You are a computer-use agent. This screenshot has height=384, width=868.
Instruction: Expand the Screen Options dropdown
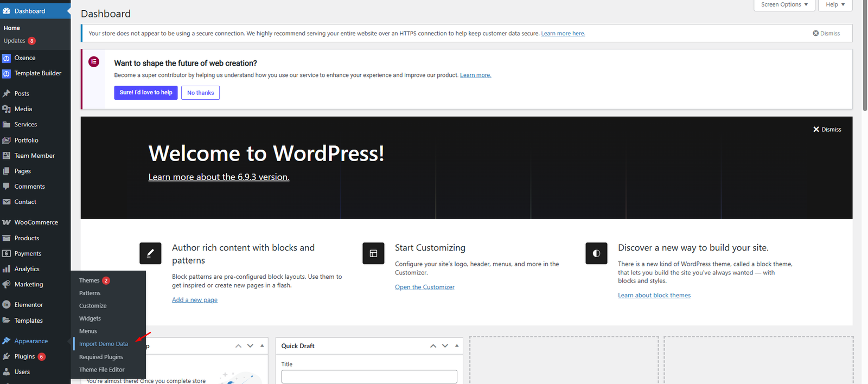tap(784, 5)
